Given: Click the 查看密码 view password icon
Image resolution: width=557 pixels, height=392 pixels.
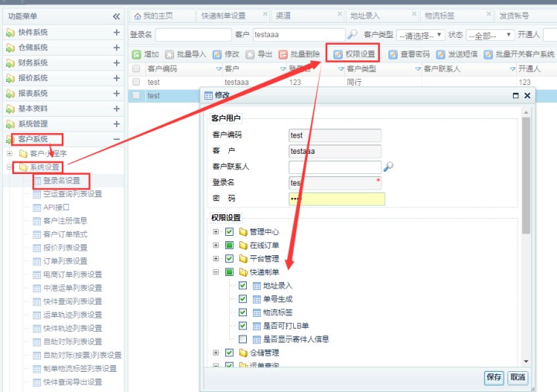Looking at the screenshot, I should tap(392, 54).
